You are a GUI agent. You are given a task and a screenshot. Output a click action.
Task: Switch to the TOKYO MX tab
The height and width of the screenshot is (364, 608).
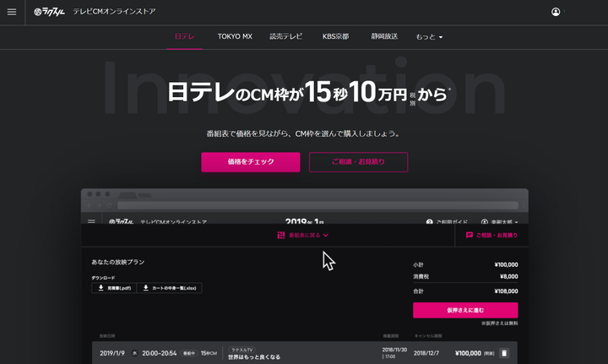235,36
